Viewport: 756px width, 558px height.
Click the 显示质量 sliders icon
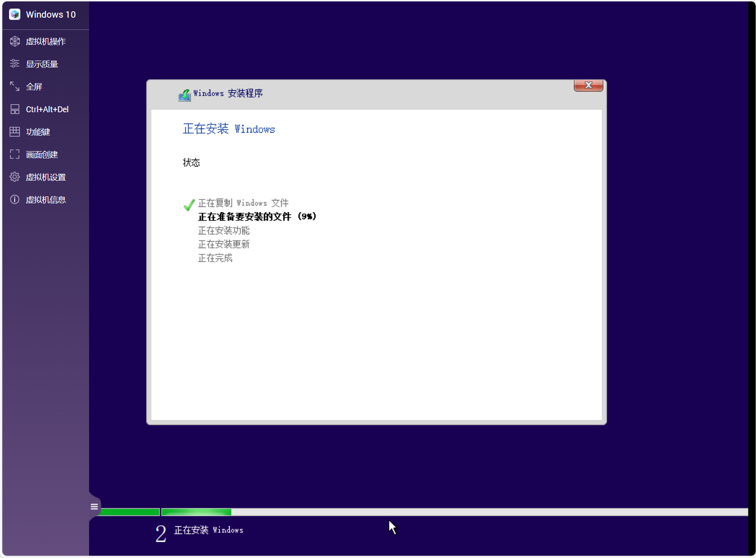(x=15, y=64)
